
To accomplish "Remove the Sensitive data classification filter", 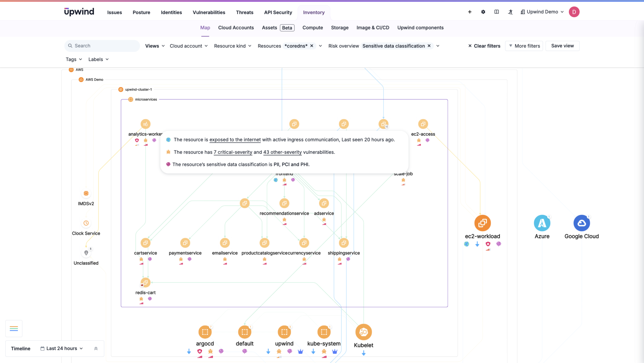I will [x=429, y=46].
